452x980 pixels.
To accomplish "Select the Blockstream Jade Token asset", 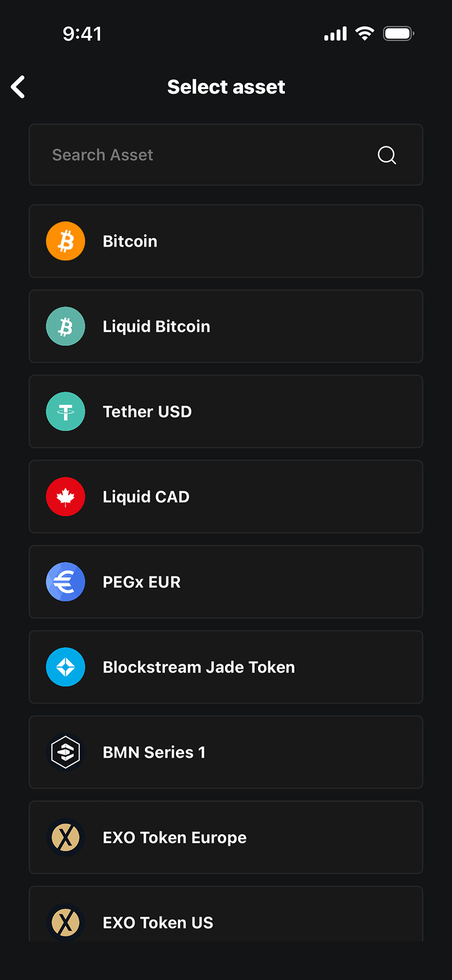I will tap(226, 666).
